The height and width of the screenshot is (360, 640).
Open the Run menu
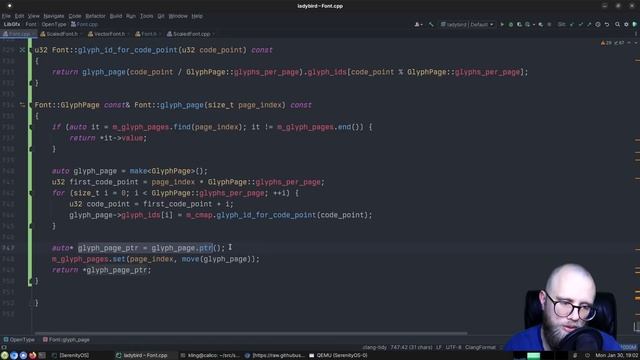pos(131,16)
